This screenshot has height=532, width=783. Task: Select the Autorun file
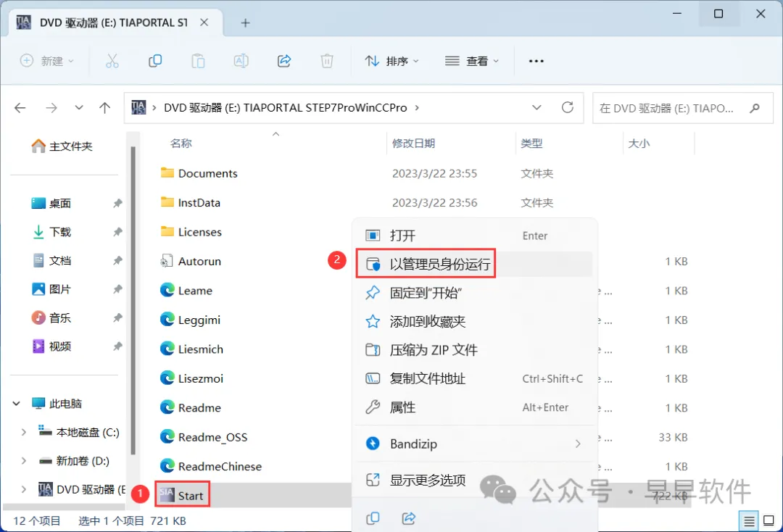(x=191, y=261)
